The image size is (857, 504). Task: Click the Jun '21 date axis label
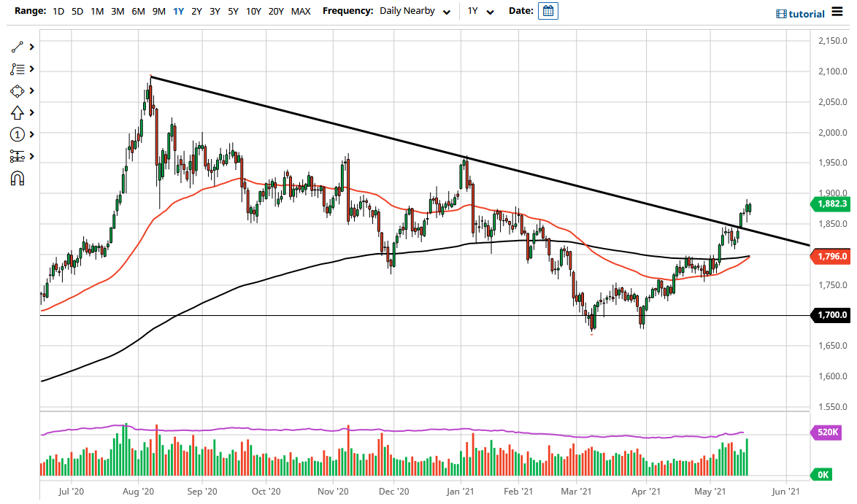coord(785,492)
